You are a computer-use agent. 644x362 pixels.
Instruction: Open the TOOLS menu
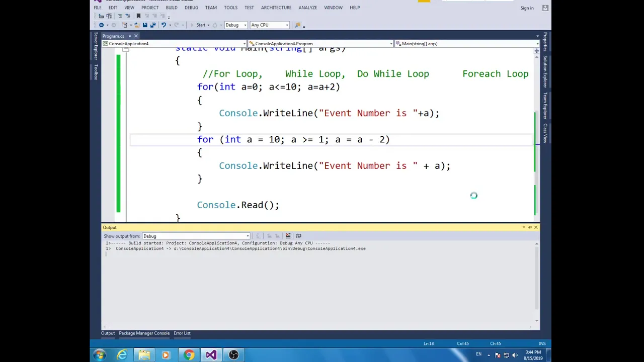(230, 8)
